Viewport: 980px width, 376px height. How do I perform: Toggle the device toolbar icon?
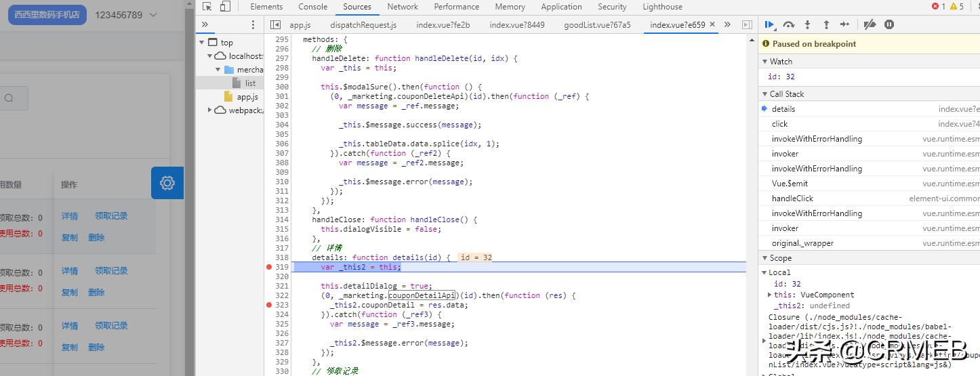point(225,7)
